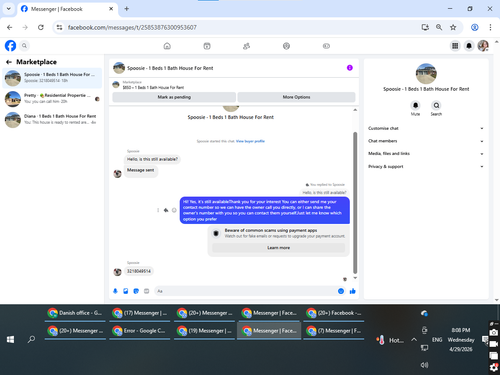Open the Facebook logo home link
The image size is (500, 375).
pos(10,46)
